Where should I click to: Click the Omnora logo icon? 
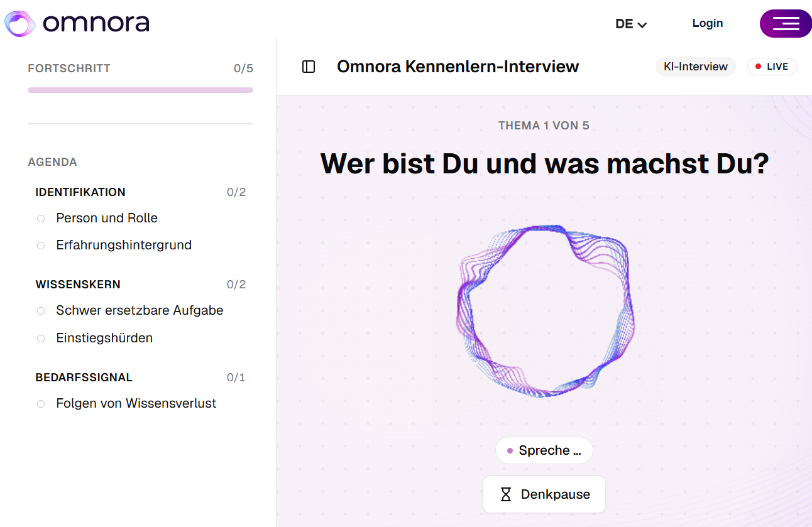tap(20, 23)
